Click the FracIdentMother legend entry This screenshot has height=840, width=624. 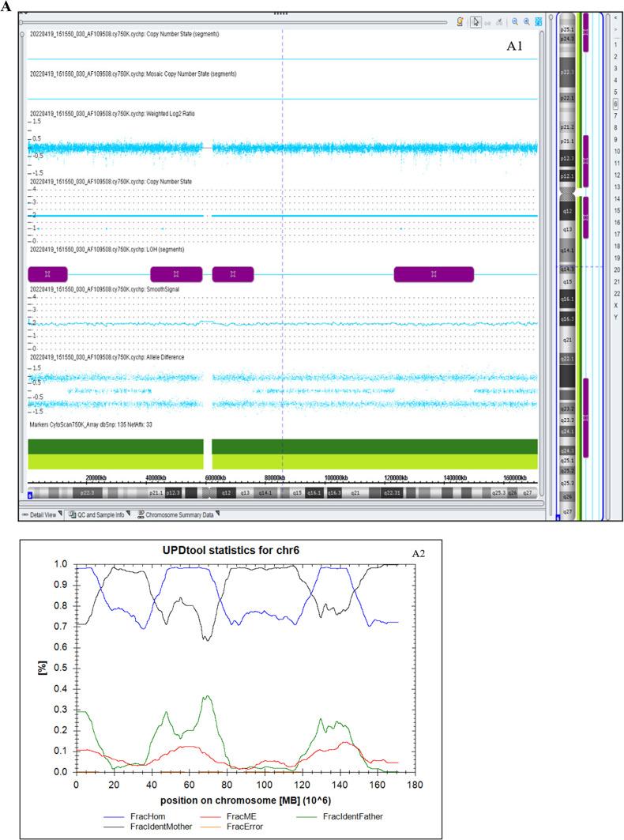[148, 827]
